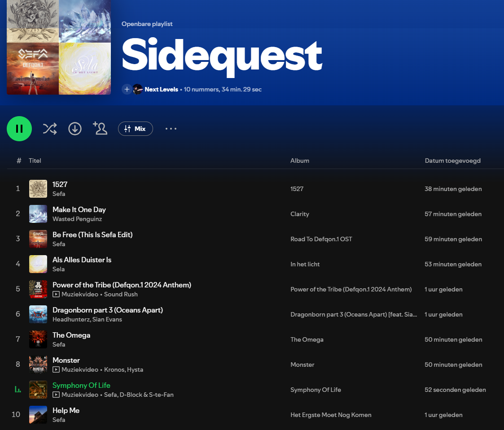The width and height of the screenshot is (504, 430).
Task: Open the Dragonborn part 3 album link
Action: click(x=354, y=314)
